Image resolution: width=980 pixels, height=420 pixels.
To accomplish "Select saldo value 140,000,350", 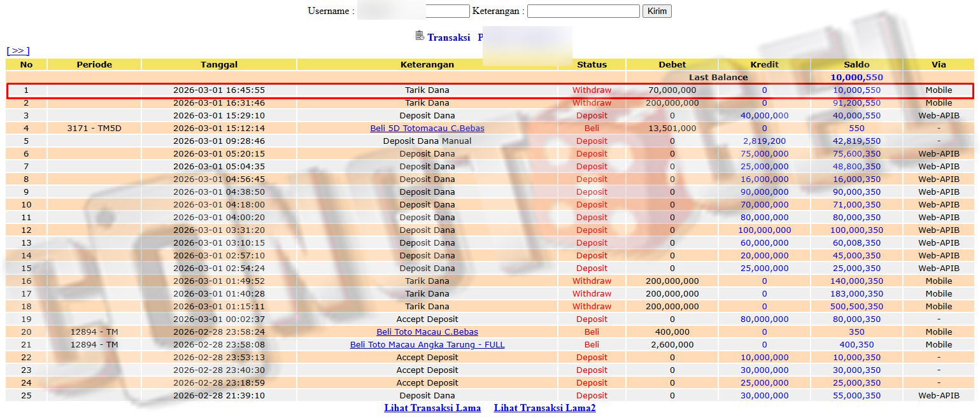I will (x=856, y=281).
